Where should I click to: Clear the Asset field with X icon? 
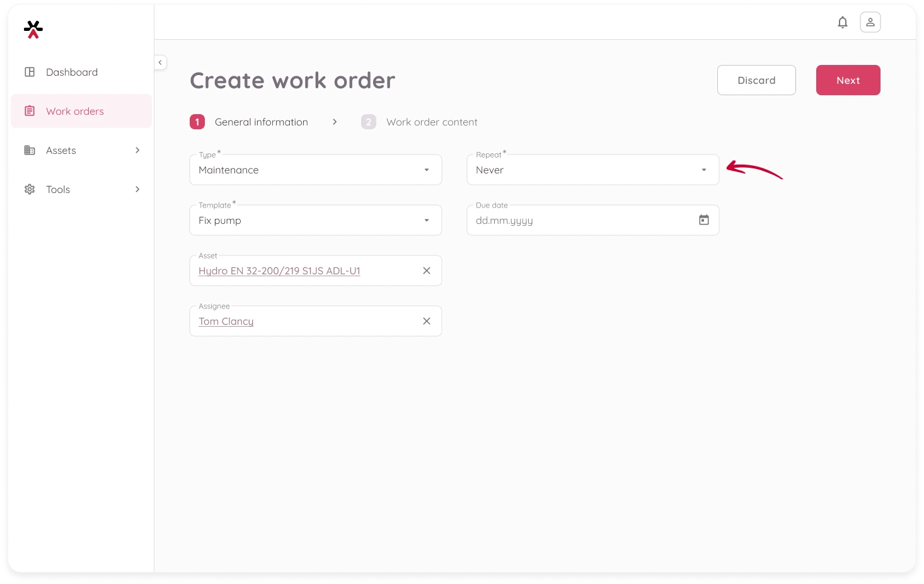(426, 271)
